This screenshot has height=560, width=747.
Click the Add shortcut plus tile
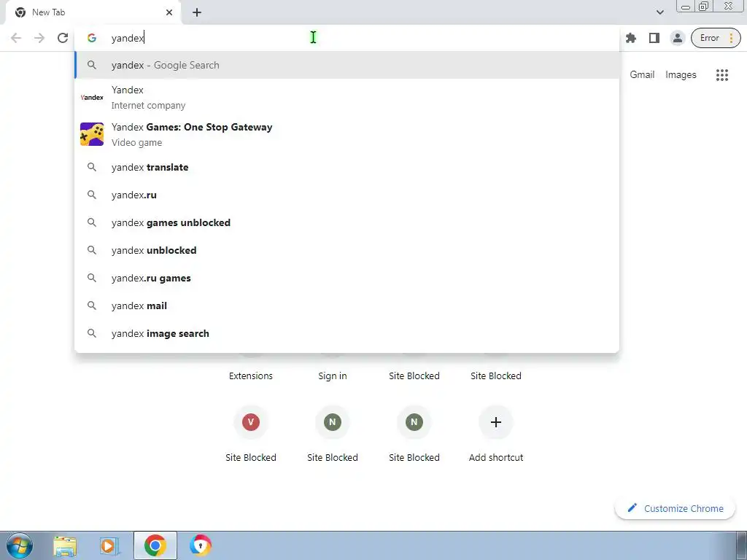495,422
